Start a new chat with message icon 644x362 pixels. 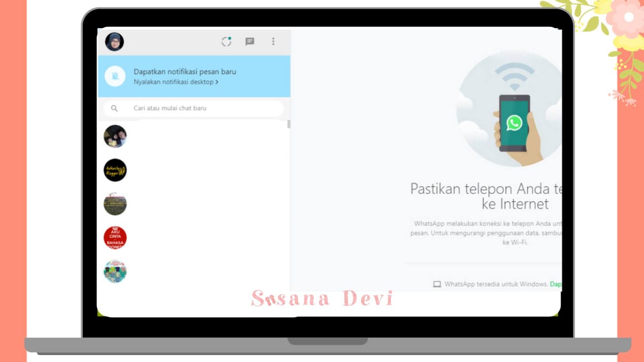(x=250, y=41)
